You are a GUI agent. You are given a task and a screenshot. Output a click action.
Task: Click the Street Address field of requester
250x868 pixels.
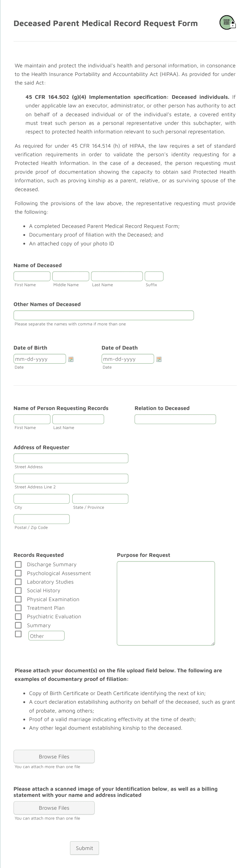point(70,458)
